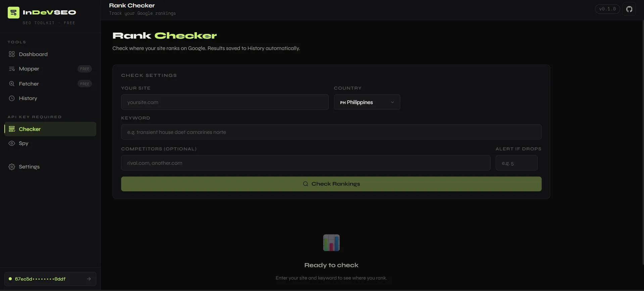
Task: Click the arrow next to API key
Action: click(89, 279)
